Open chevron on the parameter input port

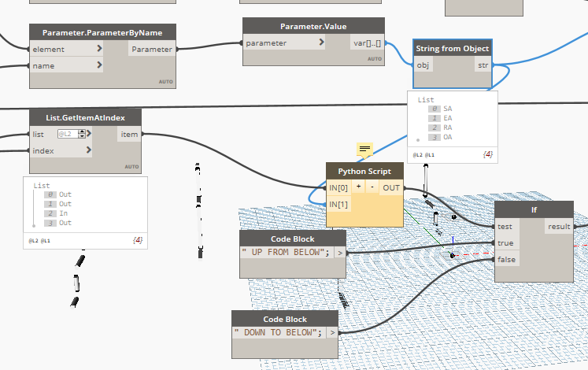pyautogui.click(x=321, y=42)
